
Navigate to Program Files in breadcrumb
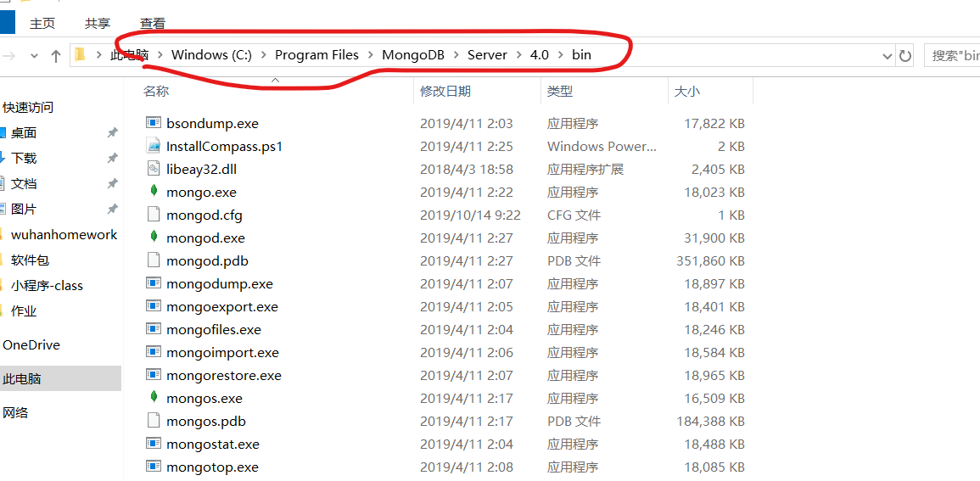pyautogui.click(x=316, y=55)
